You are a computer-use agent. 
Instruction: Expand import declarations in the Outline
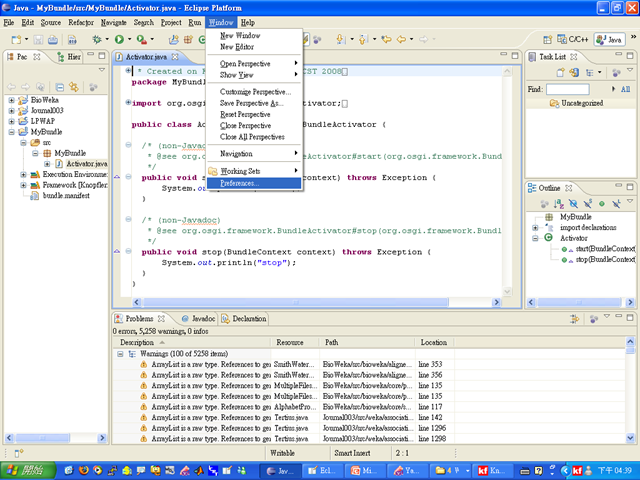(x=536, y=227)
